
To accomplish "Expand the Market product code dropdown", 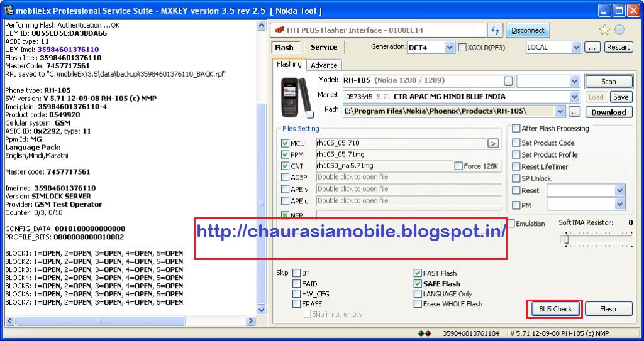I will point(575,97).
